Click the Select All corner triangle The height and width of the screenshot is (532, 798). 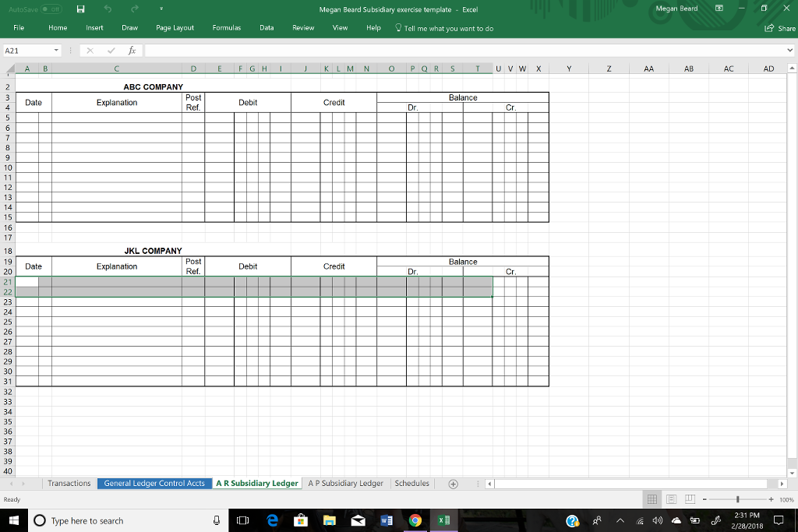pos(9,69)
